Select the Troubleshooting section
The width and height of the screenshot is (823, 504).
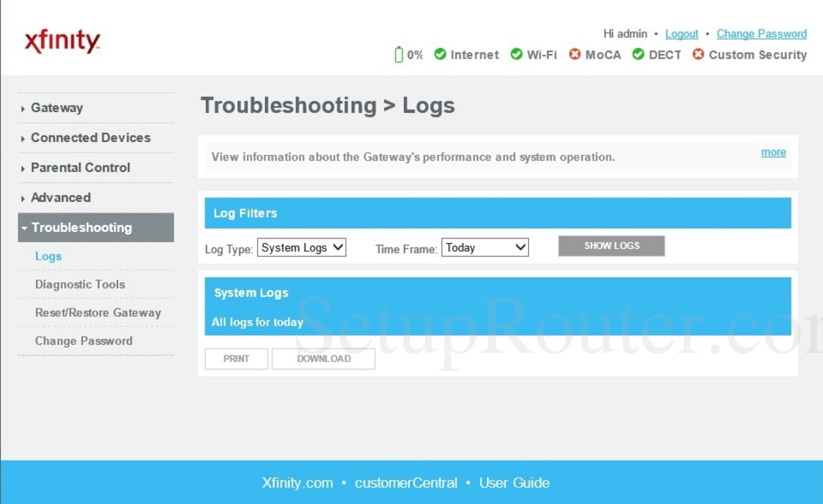click(x=96, y=227)
